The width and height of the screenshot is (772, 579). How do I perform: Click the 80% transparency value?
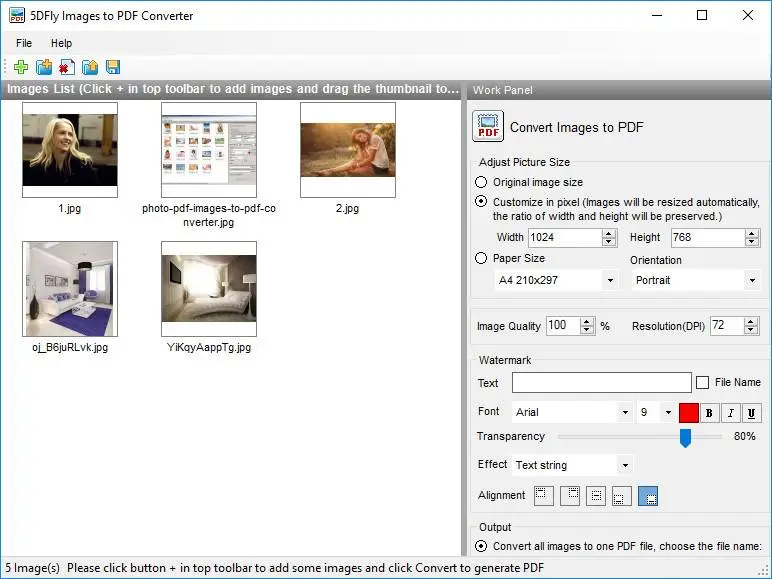click(744, 436)
